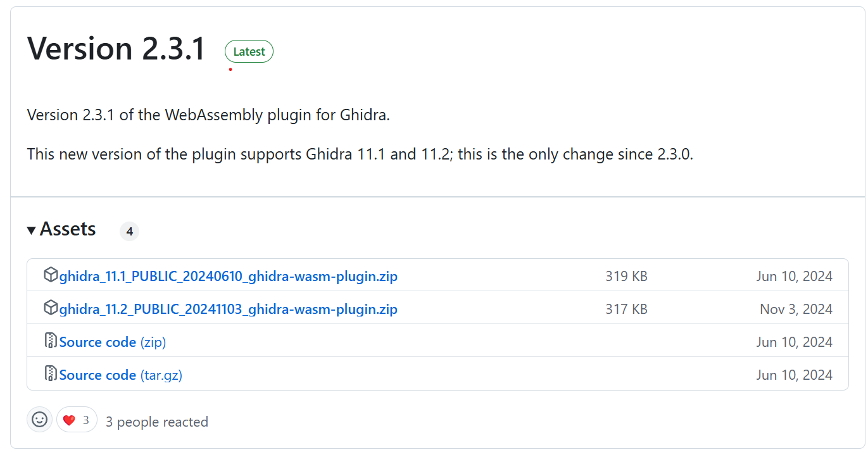Screen dimensions: 868x457
Task: Download Source code (zip)
Action: click(113, 342)
